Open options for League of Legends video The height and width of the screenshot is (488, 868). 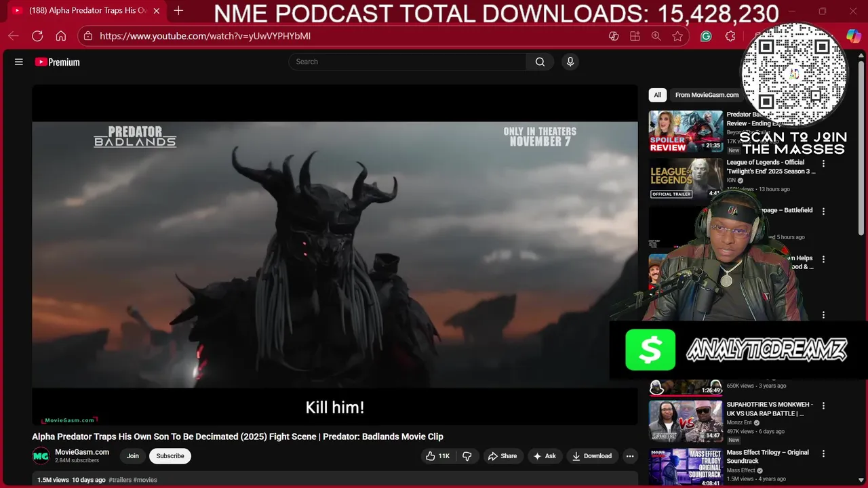coord(824,163)
